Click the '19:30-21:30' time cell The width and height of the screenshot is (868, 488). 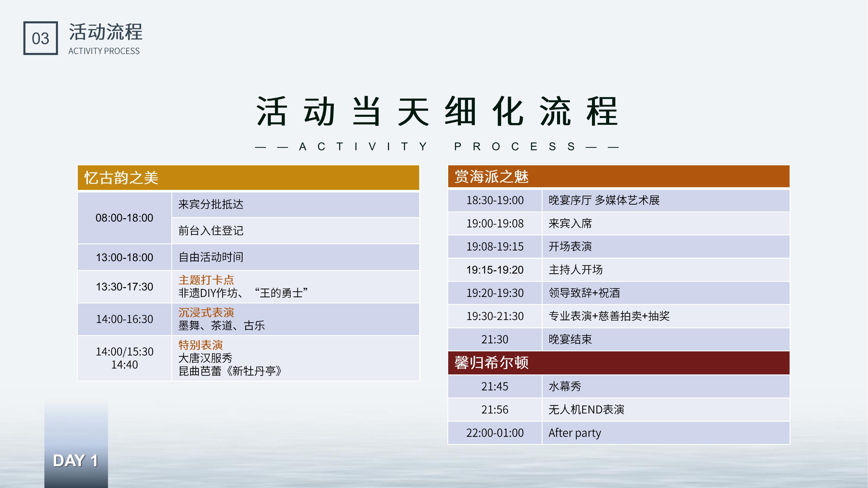point(495,316)
